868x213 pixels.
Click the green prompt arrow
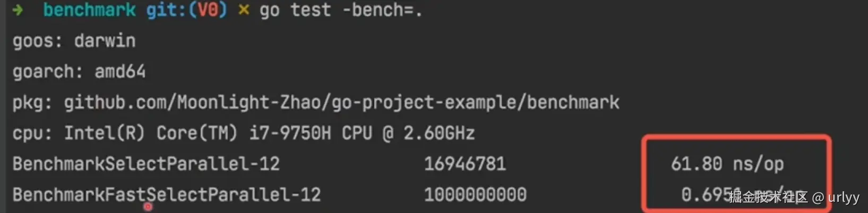(x=18, y=10)
